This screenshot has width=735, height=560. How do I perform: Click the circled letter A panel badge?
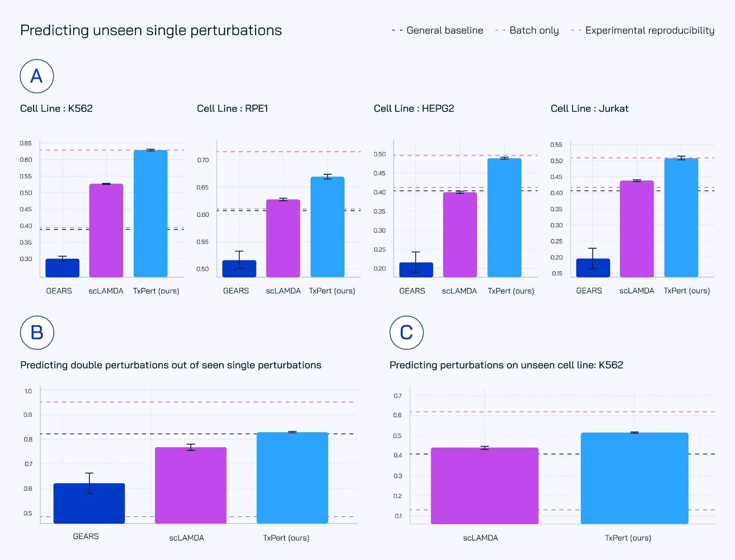coord(37,76)
